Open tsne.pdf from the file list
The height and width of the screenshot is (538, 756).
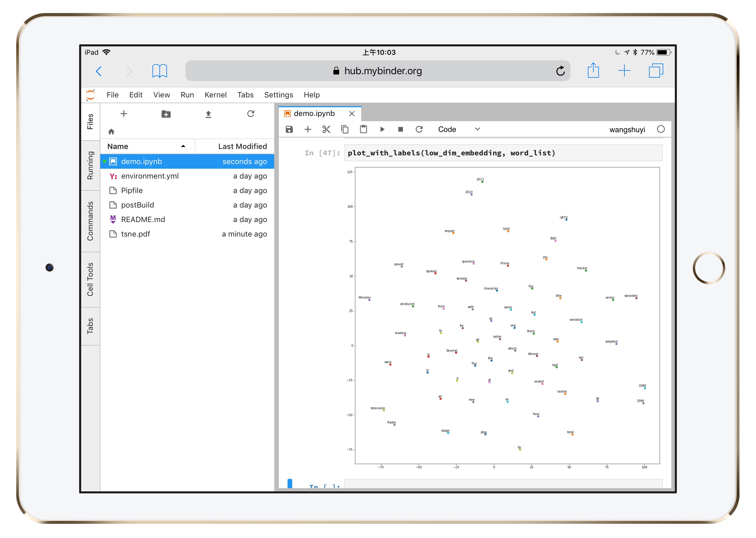click(x=135, y=234)
